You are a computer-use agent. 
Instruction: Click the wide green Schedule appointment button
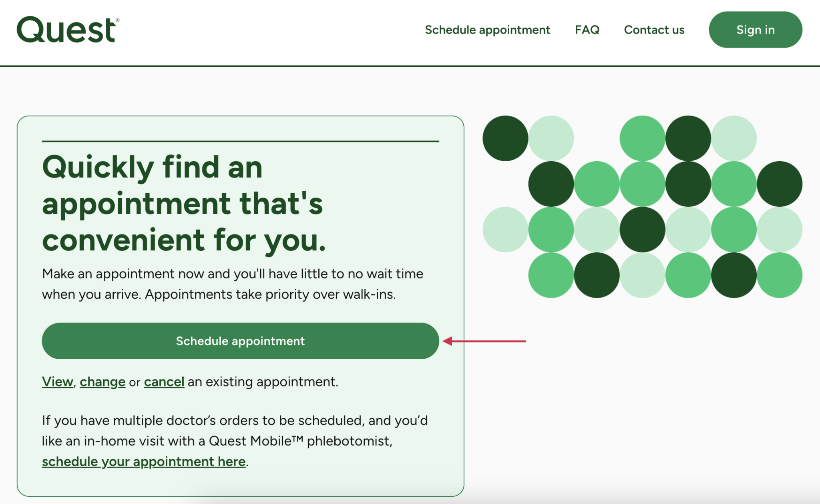point(240,341)
